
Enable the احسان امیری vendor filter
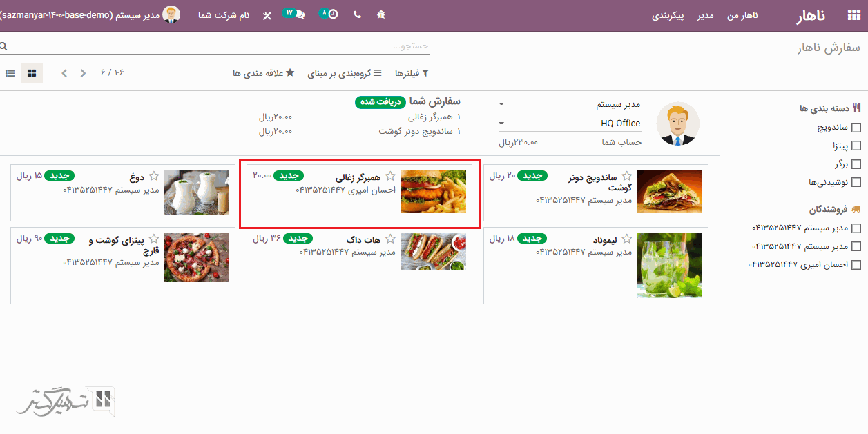856,264
